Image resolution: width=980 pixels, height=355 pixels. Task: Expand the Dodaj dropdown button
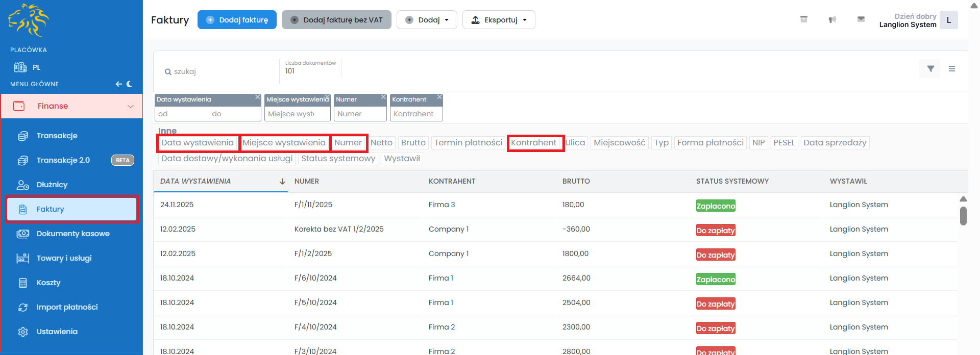coord(427,20)
